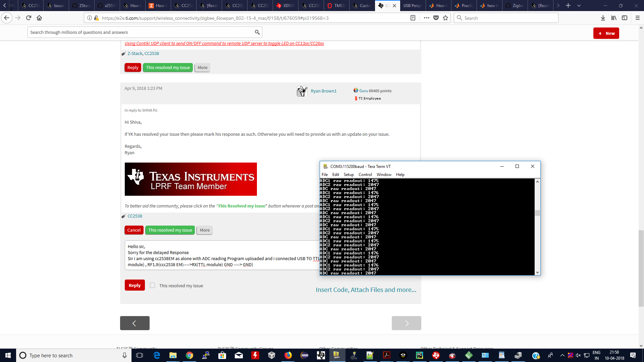The height and width of the screenshot is (362, 644).
Task: Click the reply message text box
Action: (x=221, y=255)
